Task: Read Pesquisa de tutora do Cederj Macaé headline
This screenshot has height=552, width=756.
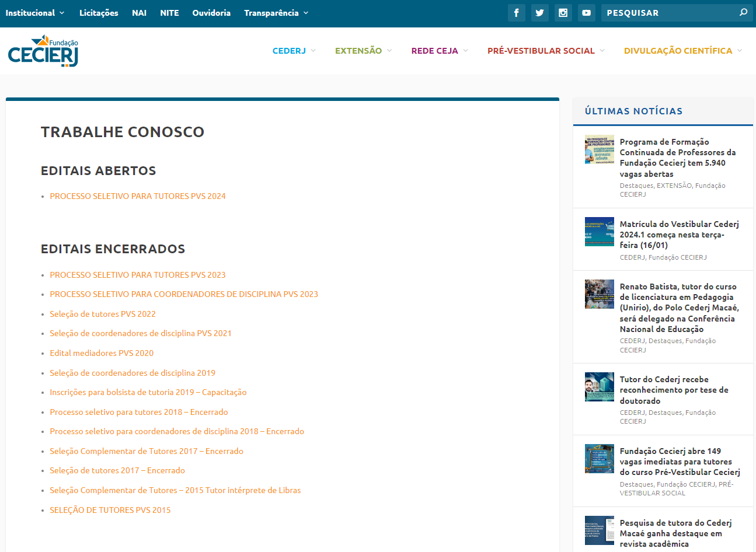Action: coord(676,533)
